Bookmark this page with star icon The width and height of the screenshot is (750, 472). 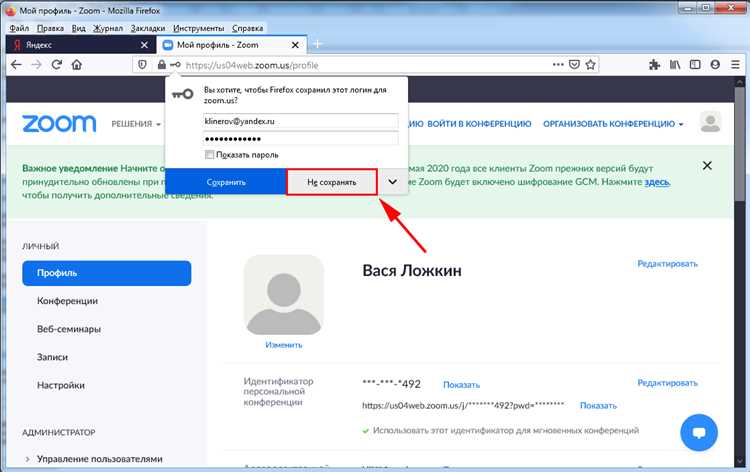(x=591, y=65)
